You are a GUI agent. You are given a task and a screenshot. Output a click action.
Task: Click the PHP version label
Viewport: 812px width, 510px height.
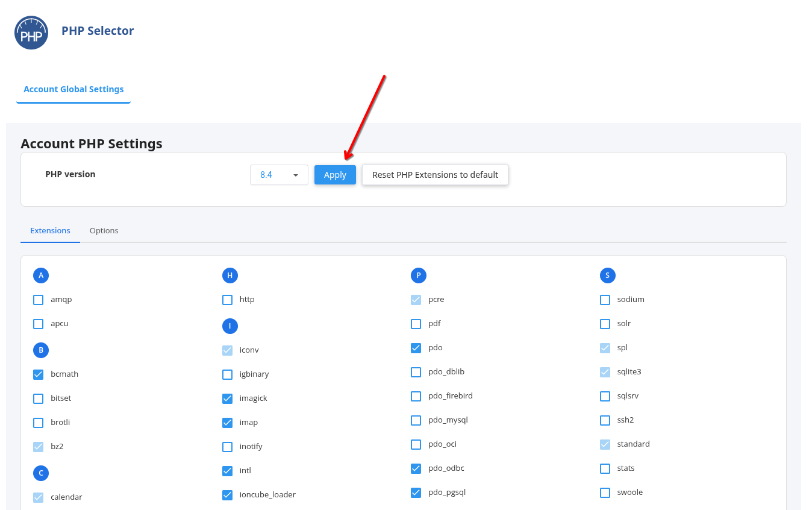70,174
